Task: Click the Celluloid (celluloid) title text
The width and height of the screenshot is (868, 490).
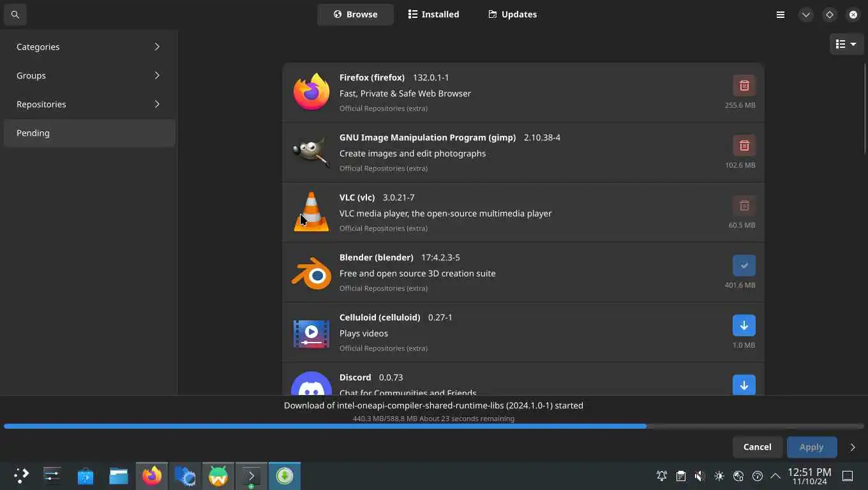Action: [380, 317]
